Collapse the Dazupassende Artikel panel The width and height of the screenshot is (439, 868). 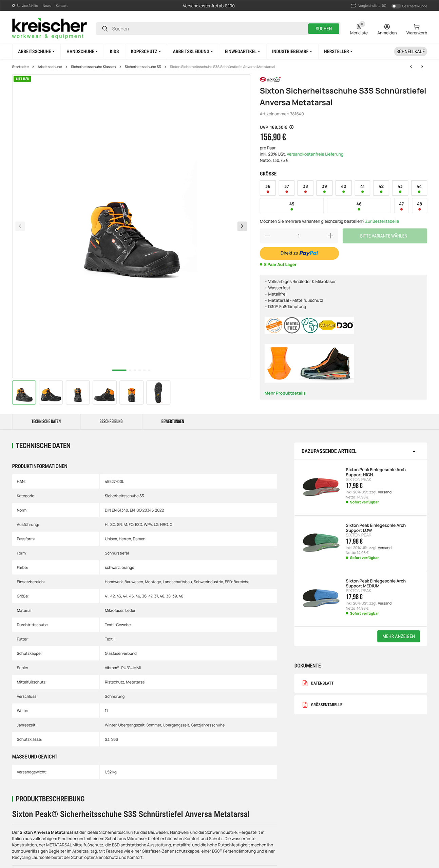point(414,451)
